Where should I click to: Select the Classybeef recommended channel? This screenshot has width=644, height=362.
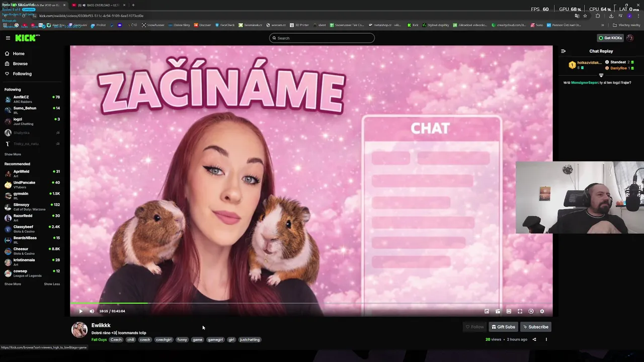[32, 229]
